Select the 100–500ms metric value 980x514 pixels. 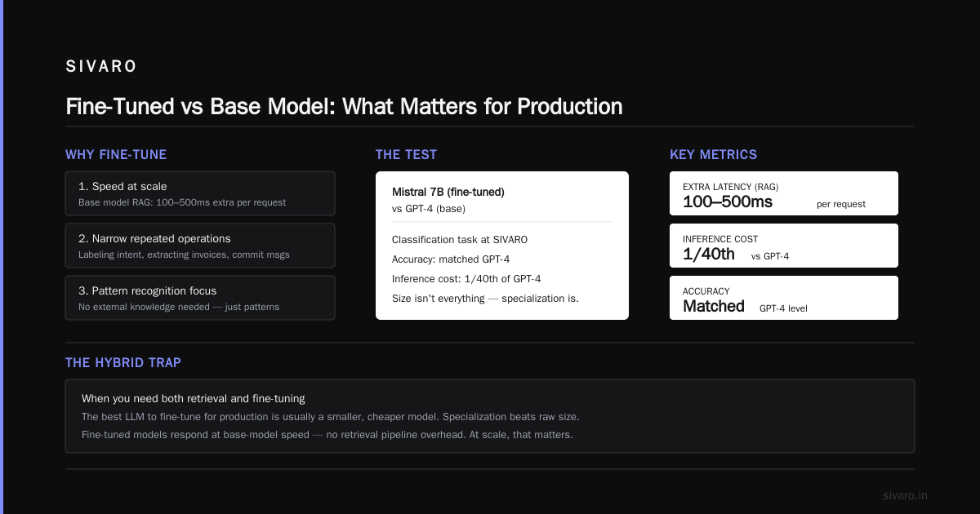pyautogui.click(x=728, y=202)
